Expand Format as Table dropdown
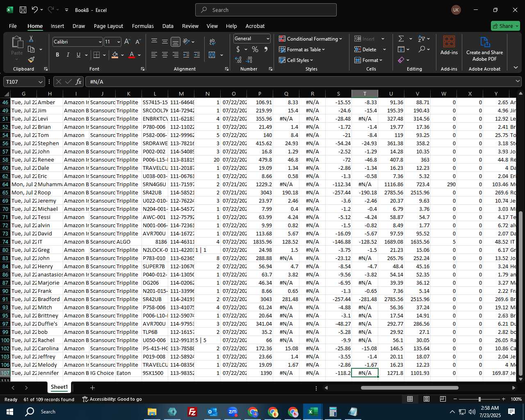This screenshot has height=420, width=525. (323, 50)
